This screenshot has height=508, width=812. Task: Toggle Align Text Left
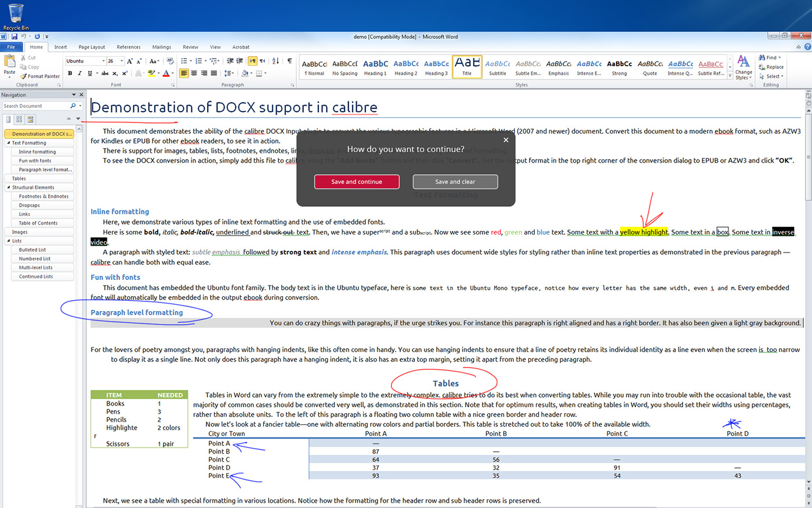[184, 73]
